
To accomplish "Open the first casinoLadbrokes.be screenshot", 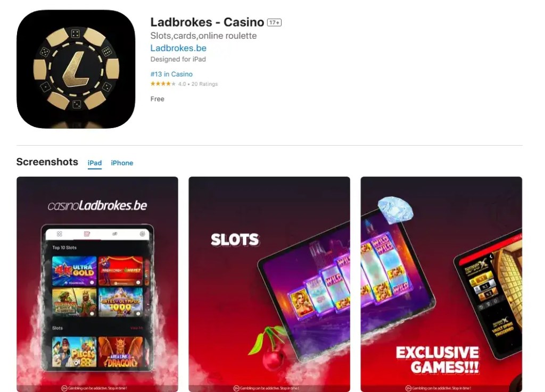I will 97,285.
